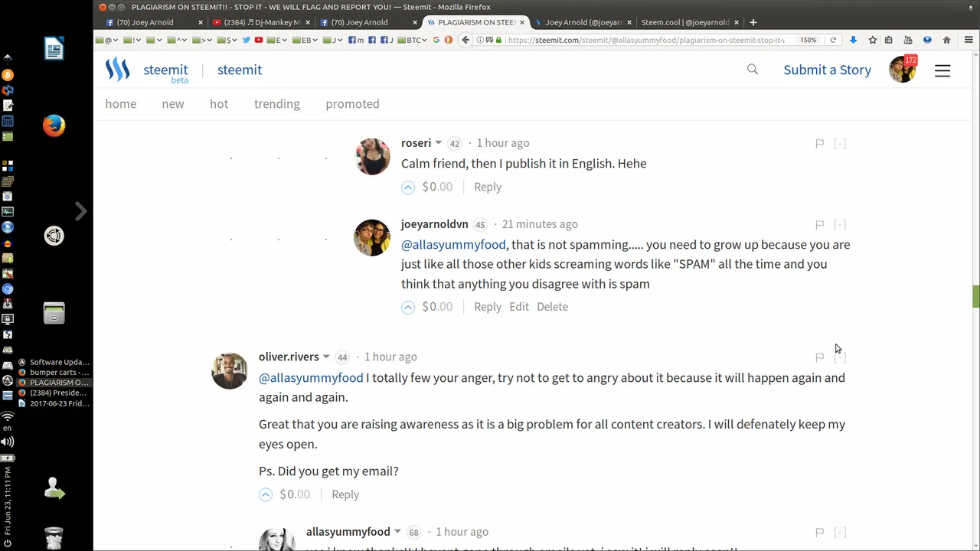Open roseri's $0.00 payout dropdown
The image size is (980, 551).
pos(437,187)
